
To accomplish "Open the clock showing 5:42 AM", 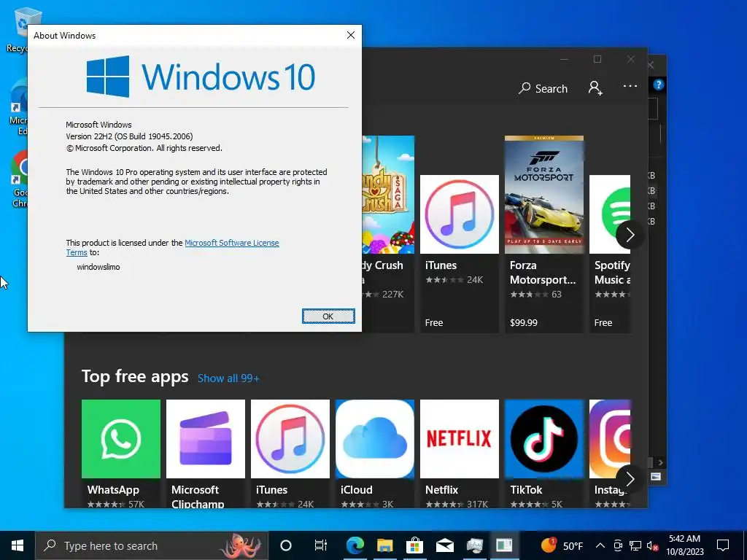I will [684, 545].
